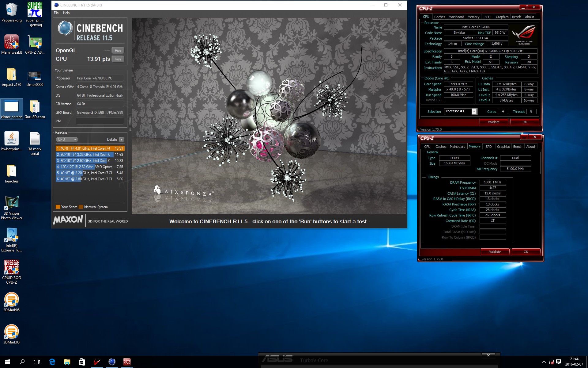Click Validate in the upper CPU-Z window
The image size is (588, 368).
(x=494, y=122)
